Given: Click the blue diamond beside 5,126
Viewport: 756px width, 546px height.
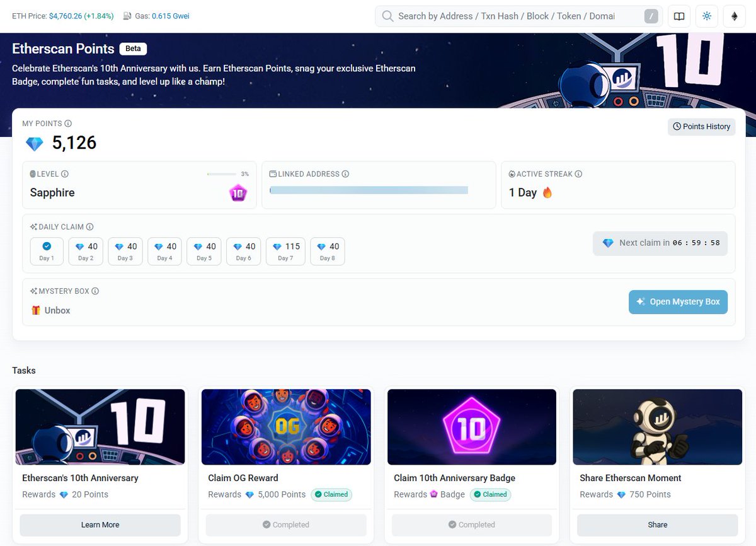Looking at the screenshot, I should tap(35, 144).
